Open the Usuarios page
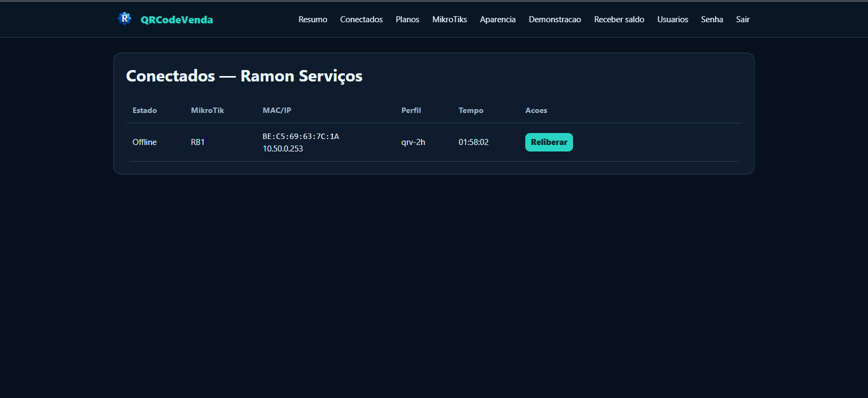 pos(672,20)
